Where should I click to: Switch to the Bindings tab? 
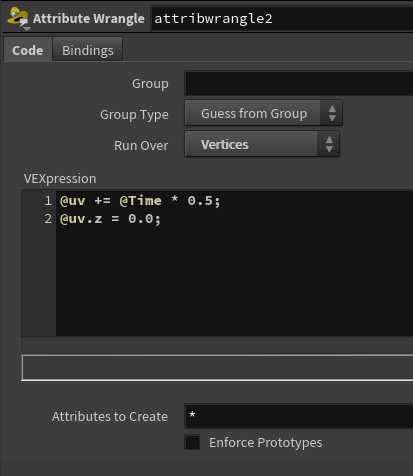click(88, 50)
